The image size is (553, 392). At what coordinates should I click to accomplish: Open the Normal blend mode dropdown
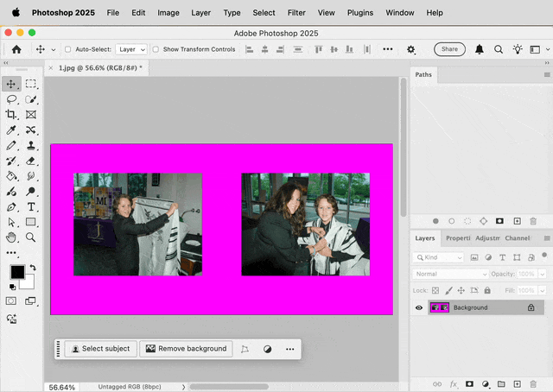click(x=450, y=274)
